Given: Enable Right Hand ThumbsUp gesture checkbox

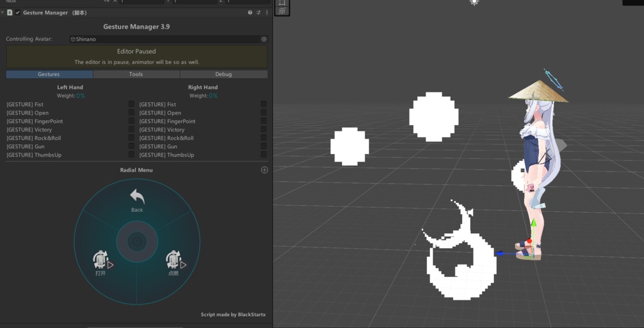Looking at the screenshot, I should click(x=264, y=155).
